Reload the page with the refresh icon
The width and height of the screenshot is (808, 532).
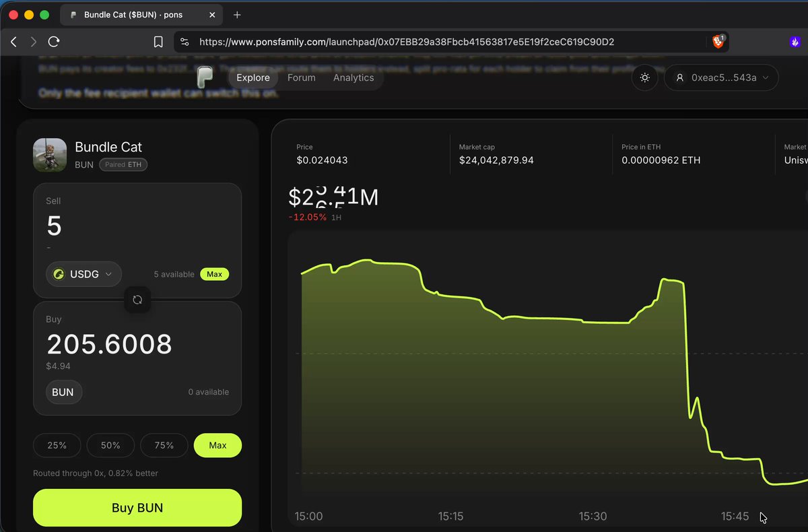click(x=54, y=42)
